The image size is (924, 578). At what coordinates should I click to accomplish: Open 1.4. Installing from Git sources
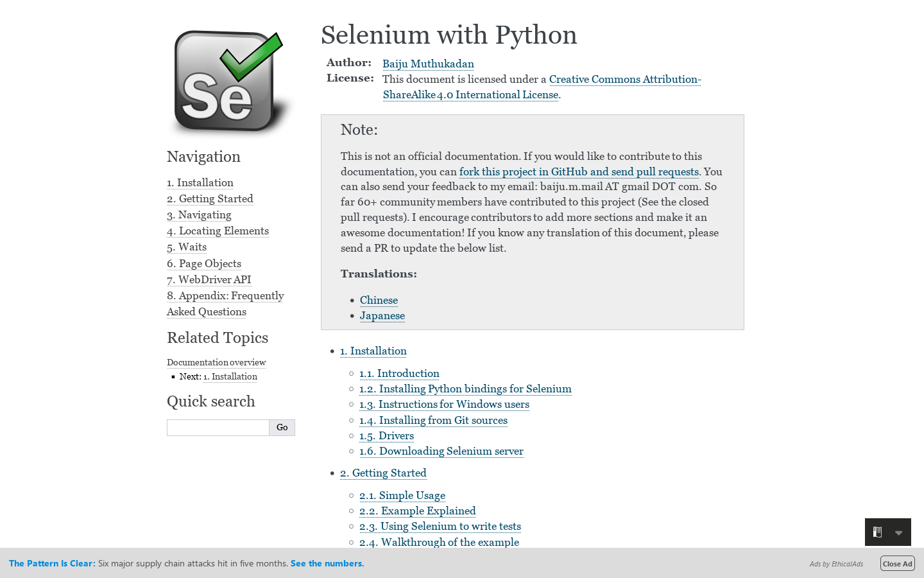433,420
